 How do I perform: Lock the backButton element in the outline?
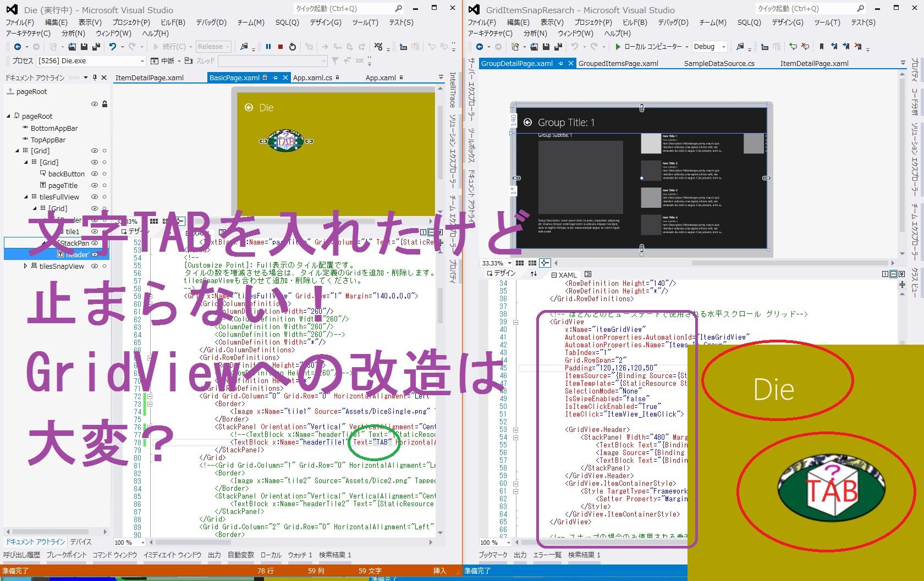click(105, 174)
